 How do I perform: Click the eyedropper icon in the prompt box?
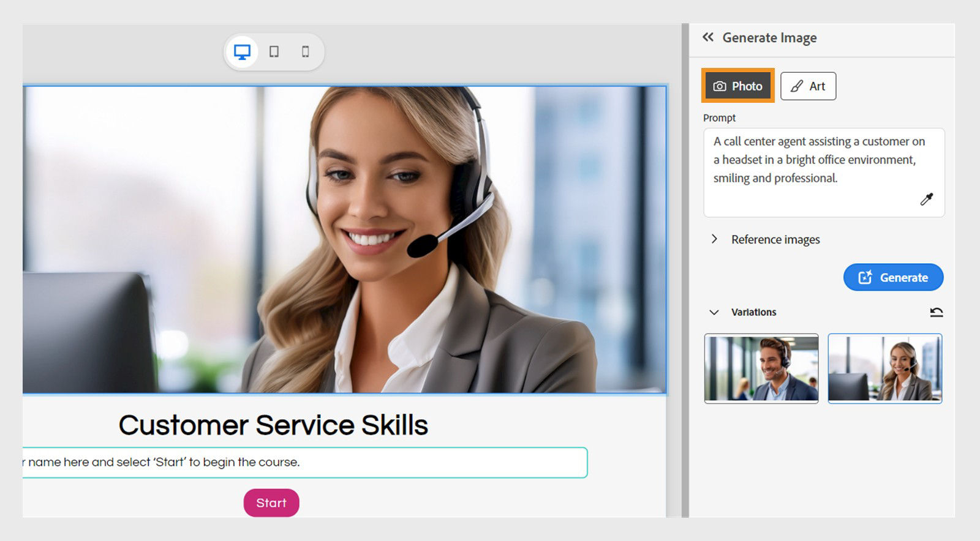click(x=927, y=199)
